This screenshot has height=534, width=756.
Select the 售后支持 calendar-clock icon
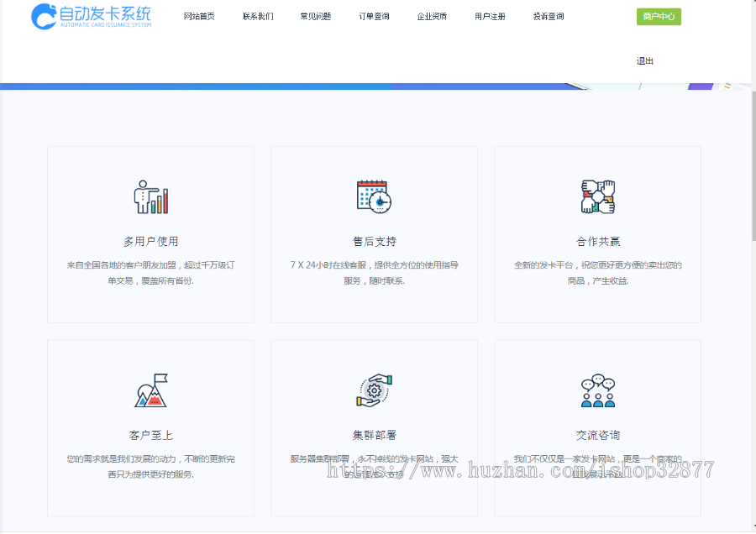click(373, 196)
